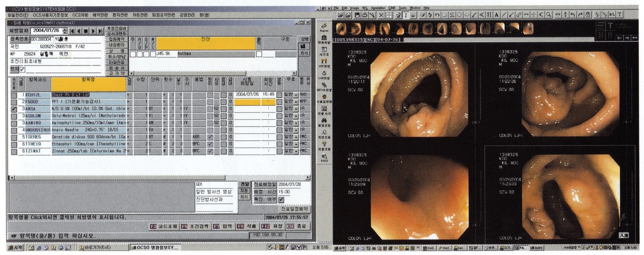Open the 일반 dropdown on the TZINAT row

coord(295,151)
